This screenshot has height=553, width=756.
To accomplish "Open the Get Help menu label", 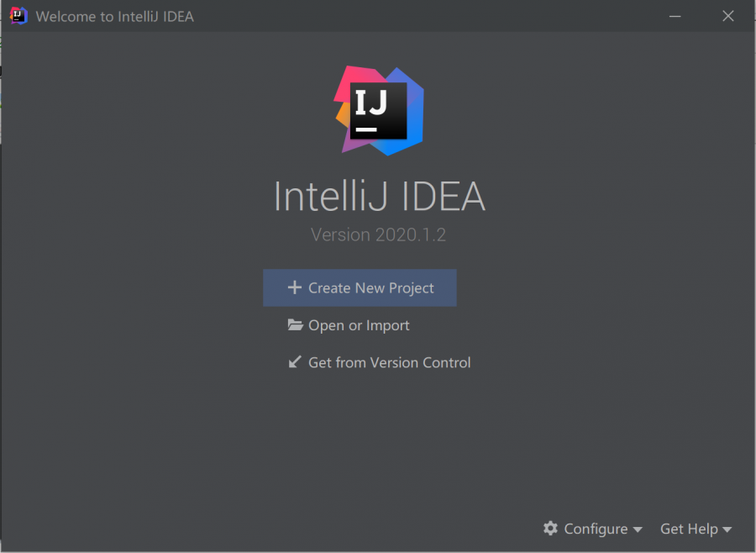I will (689, 529).
